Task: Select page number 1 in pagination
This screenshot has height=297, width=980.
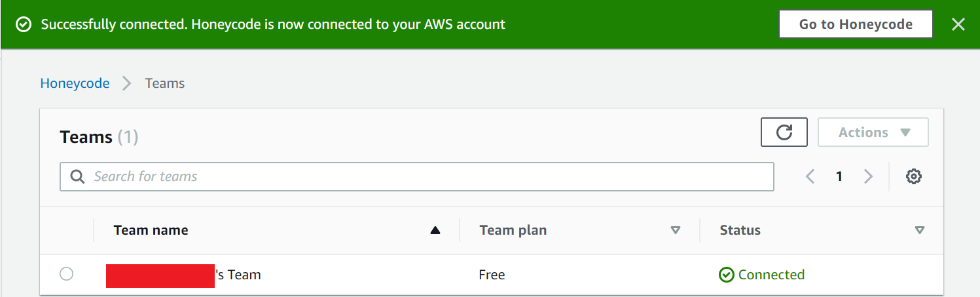Action: pos(839,176)
